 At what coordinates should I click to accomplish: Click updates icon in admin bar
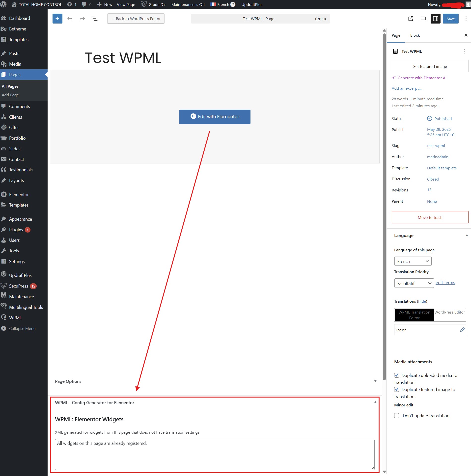coord(72,4)
